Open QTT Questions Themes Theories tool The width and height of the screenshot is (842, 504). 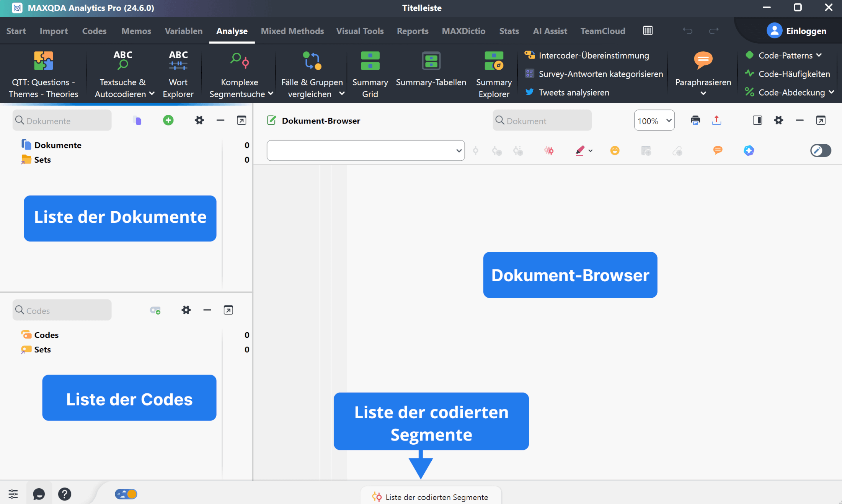(43, 74)
